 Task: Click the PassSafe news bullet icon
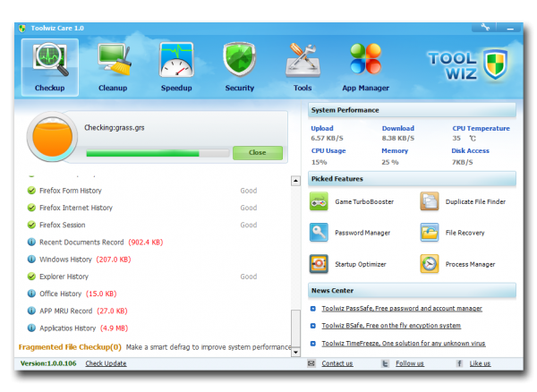[x=312, y=309]
